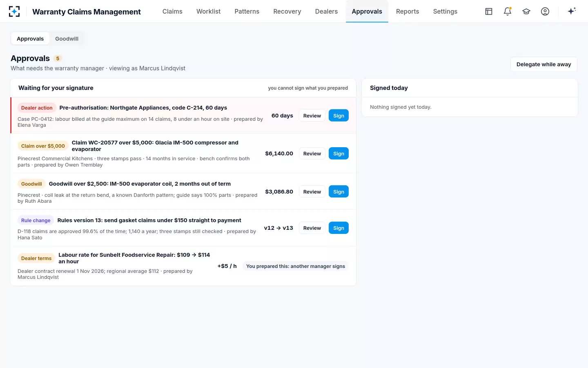Sign the v12 to v13 rule change
Screen dimensions: 588x368
pos(339,228)
